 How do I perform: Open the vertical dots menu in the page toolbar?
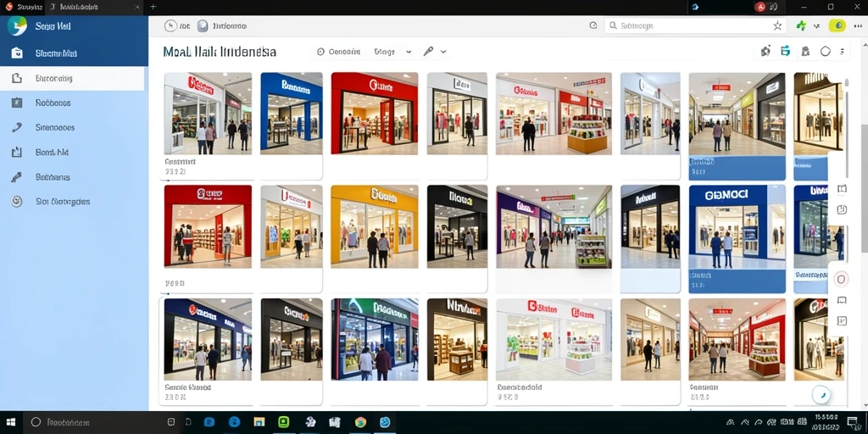[x=842, y=52]
